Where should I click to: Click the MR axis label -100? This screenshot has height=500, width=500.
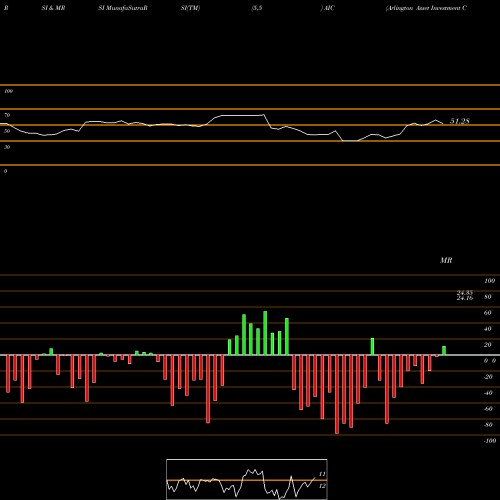click(490, 441)
